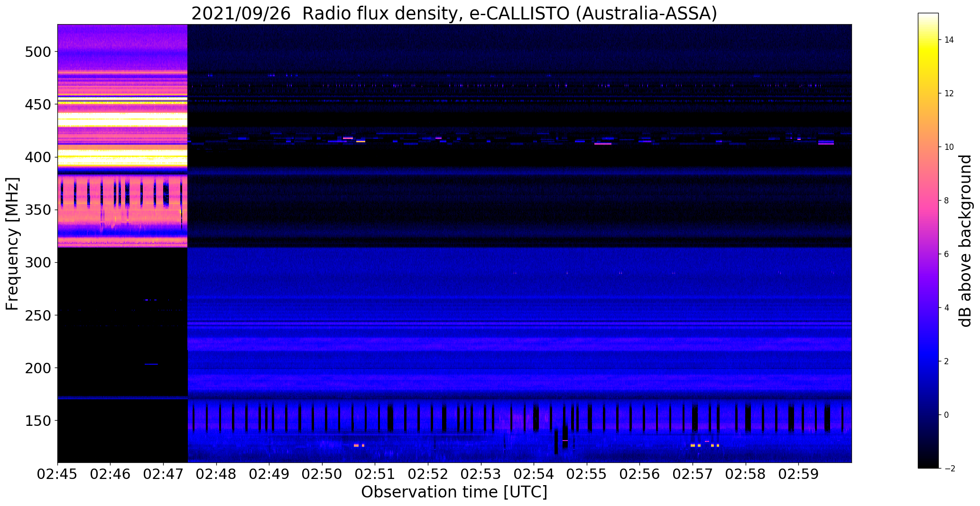Viewport: 980px width, 506px height.
Task: Click the 250 frequency tick label
Action: click(x=37, y=315)
